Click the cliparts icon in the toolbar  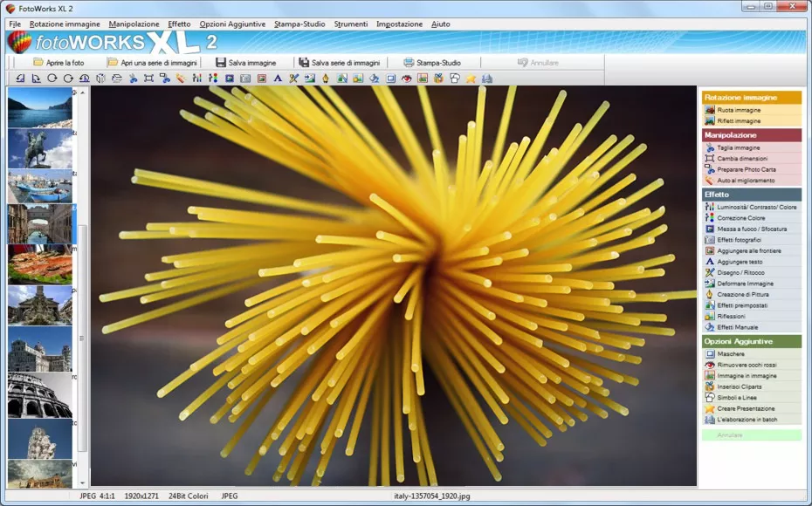tap(438, 79)
